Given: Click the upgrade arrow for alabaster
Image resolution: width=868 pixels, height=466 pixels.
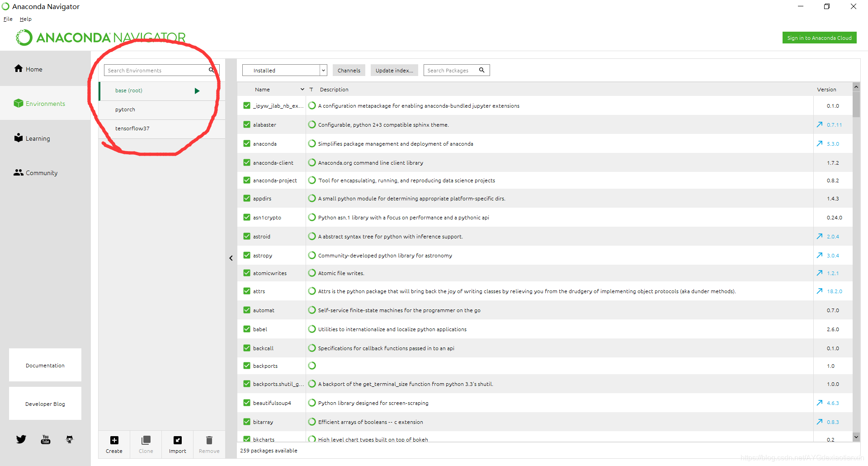Looking at the screenshot, I should tap(820, 124).
